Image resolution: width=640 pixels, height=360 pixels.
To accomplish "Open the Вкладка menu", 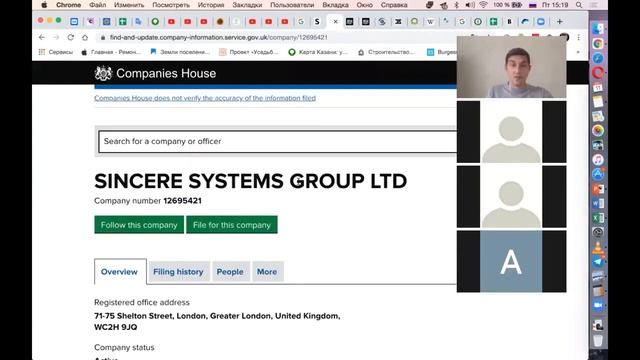I will 336,5.
